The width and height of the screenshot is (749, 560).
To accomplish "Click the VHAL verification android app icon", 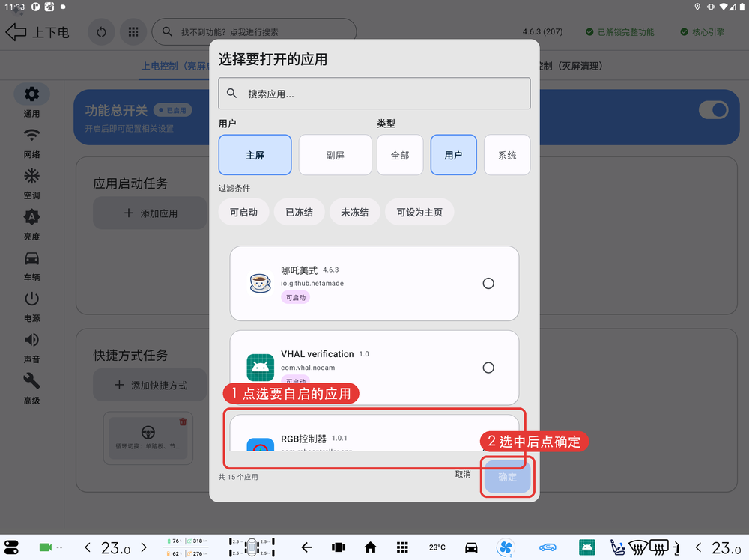I will pyautogui.click(x=261, y=368).
